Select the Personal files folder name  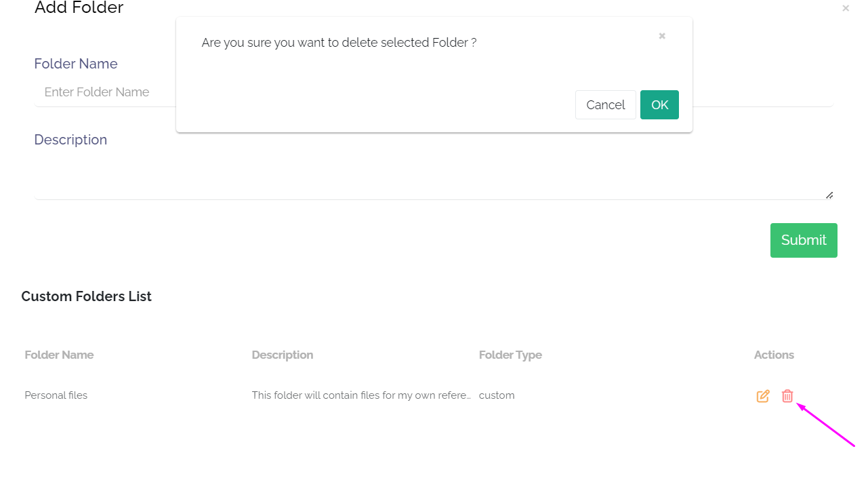56,395
